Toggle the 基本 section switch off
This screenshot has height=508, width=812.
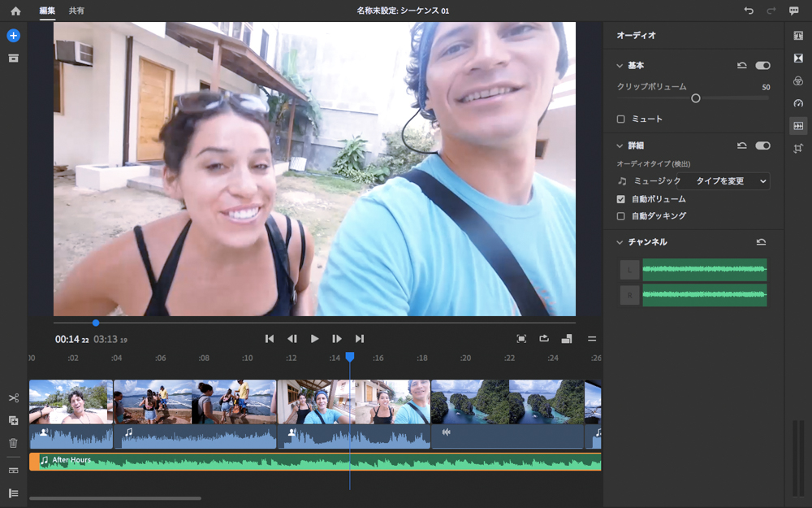(762, 65)
